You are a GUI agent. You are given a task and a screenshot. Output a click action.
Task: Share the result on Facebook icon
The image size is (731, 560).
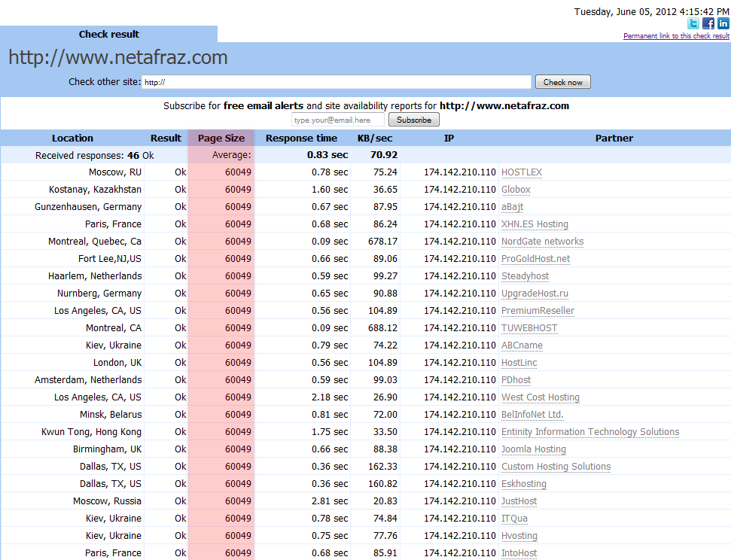tap(708, 23)
